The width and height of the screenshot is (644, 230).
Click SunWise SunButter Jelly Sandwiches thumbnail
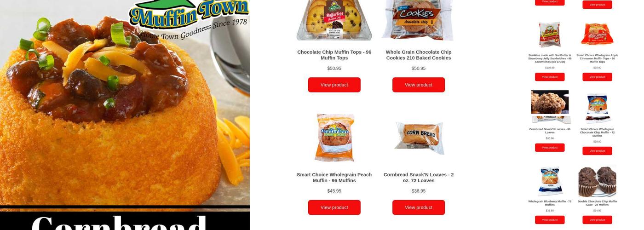click(x=550, y=35)
